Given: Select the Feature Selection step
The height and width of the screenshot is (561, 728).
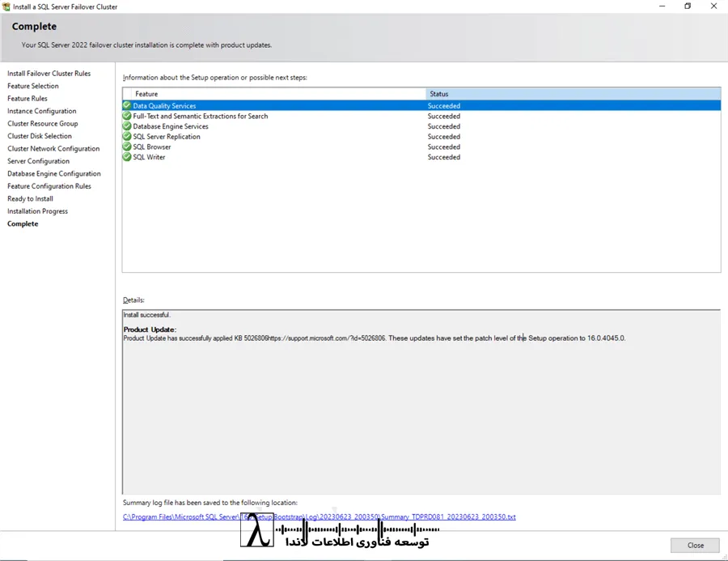Looking at the screenshot, I should [x=33, y=86].
